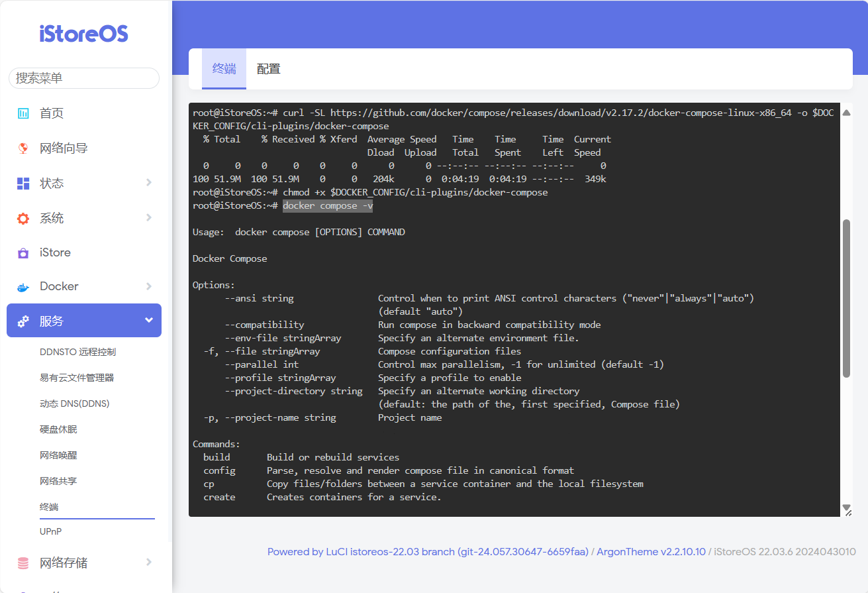Expand the Status (状态) menu chevron
This screenshot has width=868, height=593.
[x=148, y=183]
